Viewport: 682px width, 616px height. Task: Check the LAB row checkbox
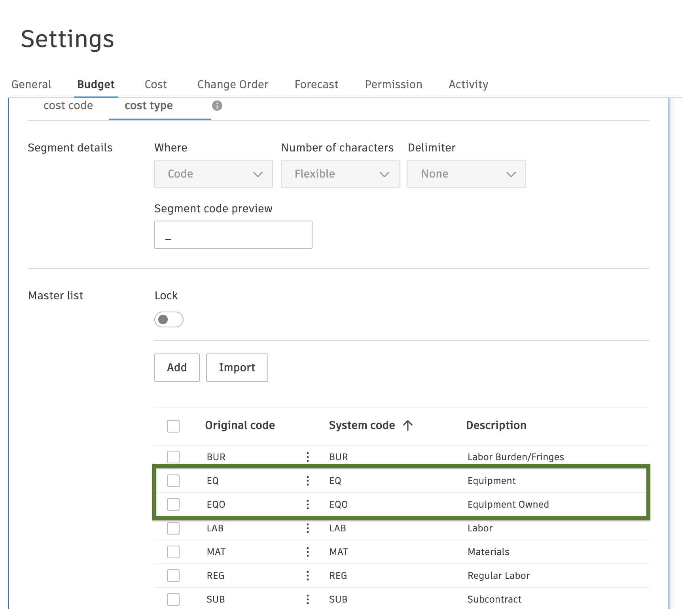173,528
